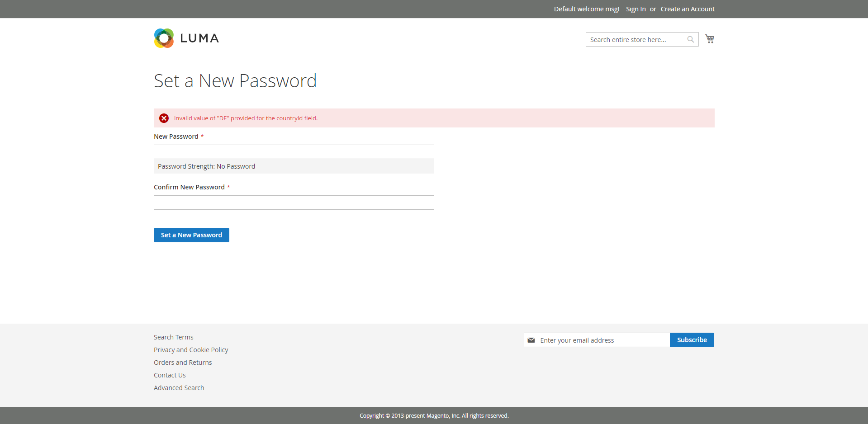The height and width of the screenshot is (424, 868).
Task: Open the shopping cart icon
Action: coord(710,39)
